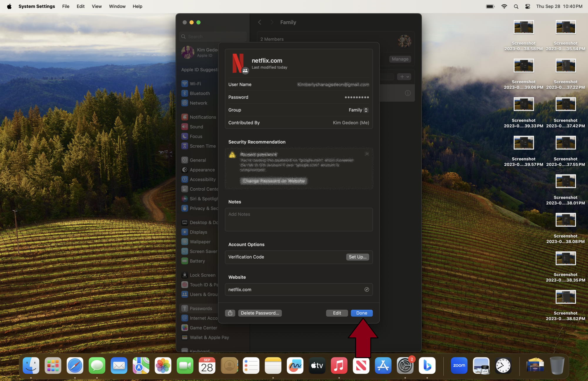588x381 pixels.
Task: Click Kim Gedeon Apple ID profile
Action: (200, 52)
